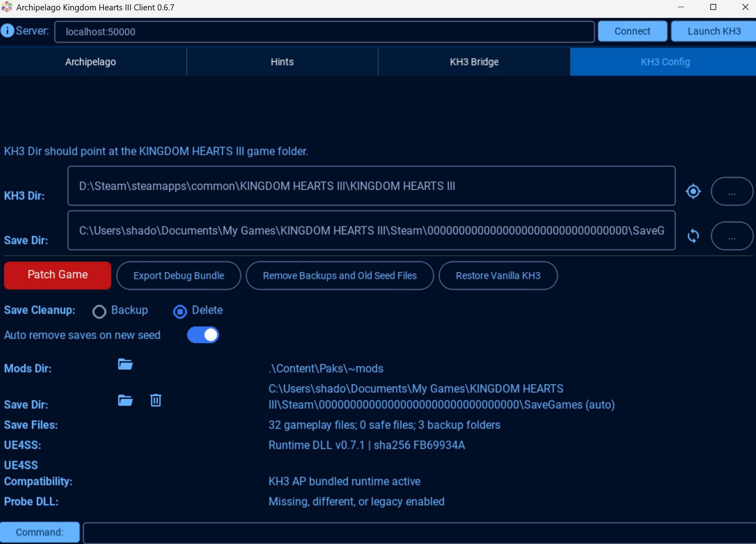Click the Mods Dir: label
The height and width of the screenshot is (544, 756).
(x=28, y=369)
